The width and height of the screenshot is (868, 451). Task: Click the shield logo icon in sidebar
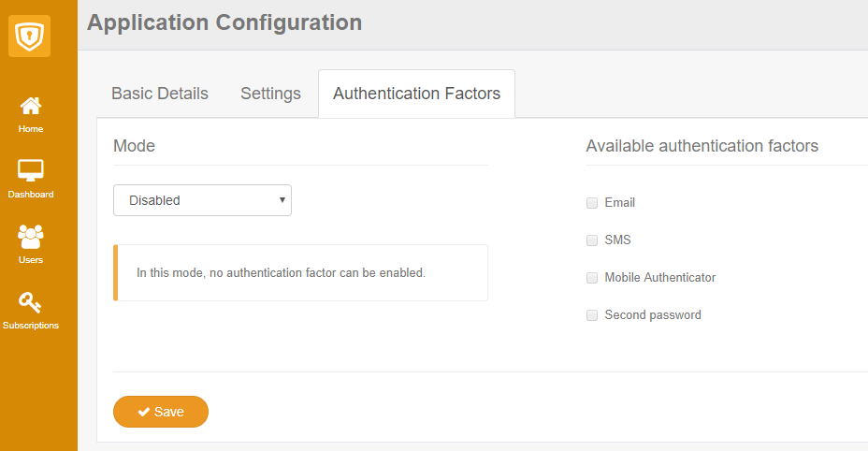[x=30, y=36]
